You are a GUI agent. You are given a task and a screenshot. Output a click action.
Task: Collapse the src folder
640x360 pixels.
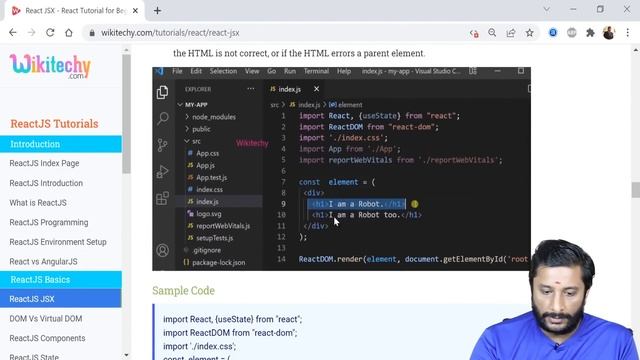pos(193,141)
